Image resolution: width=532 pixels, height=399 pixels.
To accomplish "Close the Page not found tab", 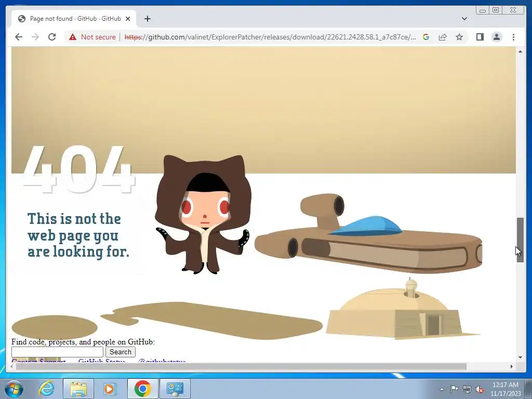I will 128,19.
